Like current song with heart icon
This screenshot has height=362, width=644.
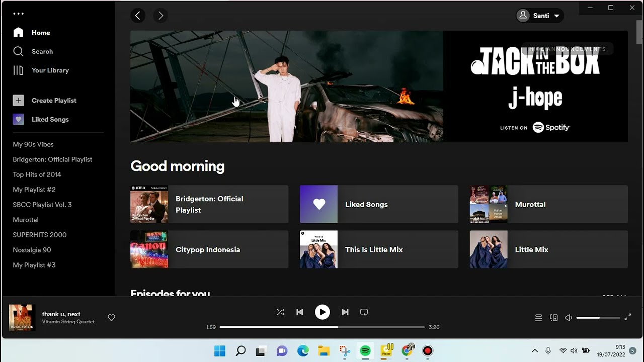pyautogui.click(x=112, y=318)
